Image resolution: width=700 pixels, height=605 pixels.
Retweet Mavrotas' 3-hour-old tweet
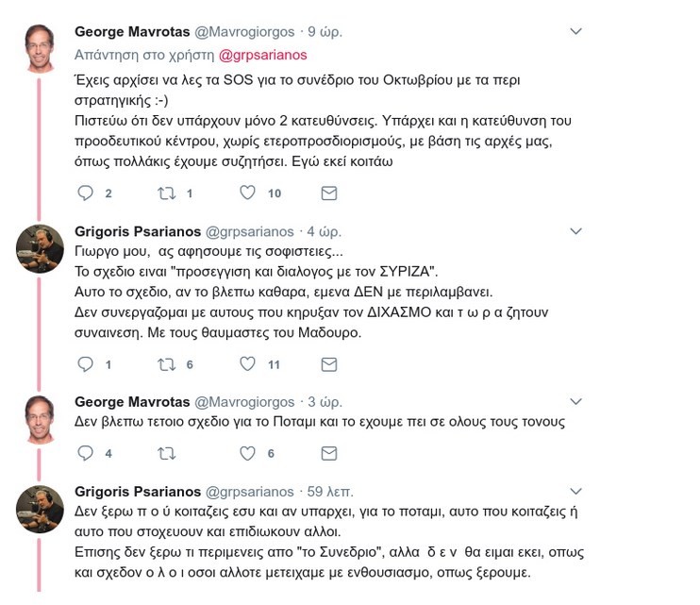point(167,454)
